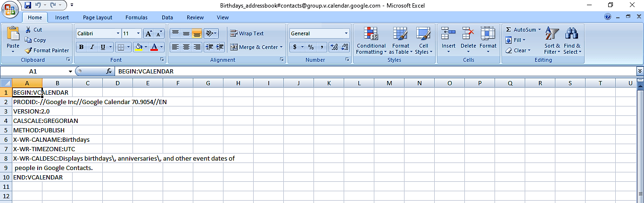Open the Formulas ribbon tab

coord(136,17)
